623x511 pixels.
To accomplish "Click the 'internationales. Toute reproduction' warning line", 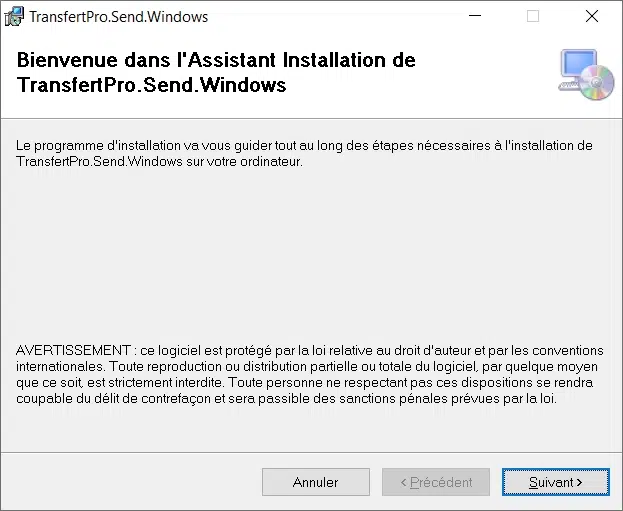I will click(307, 366).
